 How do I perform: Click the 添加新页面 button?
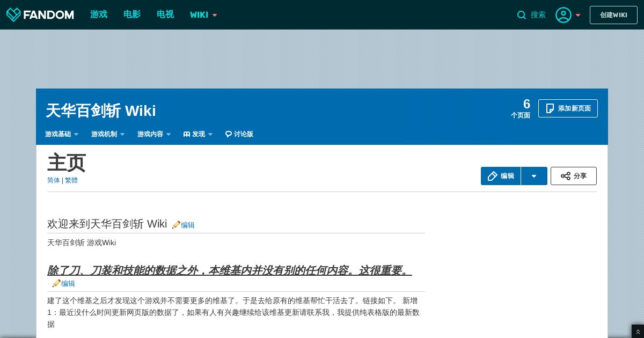pyautogui.click(x=568, y=108)
